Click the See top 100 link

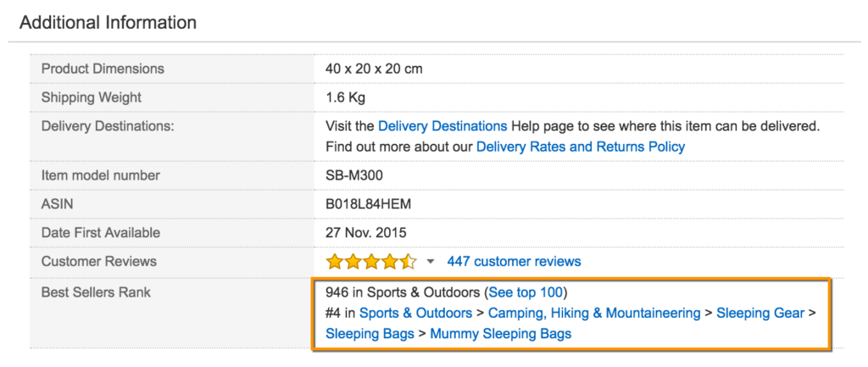(x=526, y=292)
